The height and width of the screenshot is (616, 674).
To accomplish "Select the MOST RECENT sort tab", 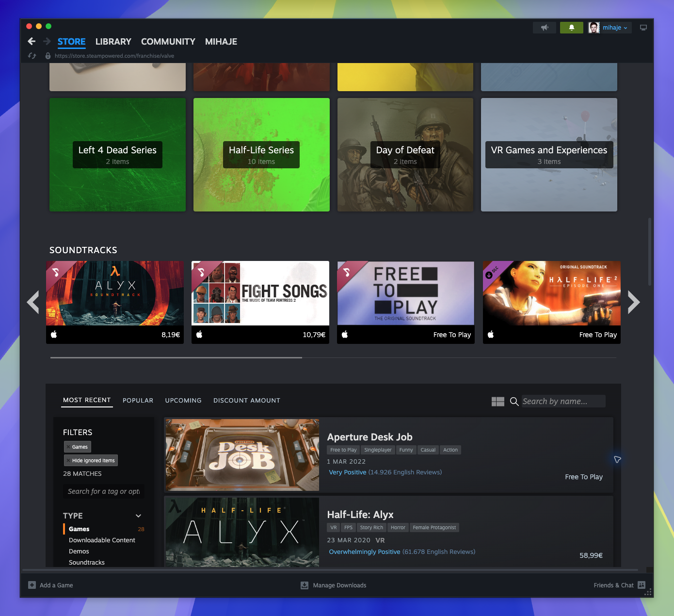I will click(87, 400).
